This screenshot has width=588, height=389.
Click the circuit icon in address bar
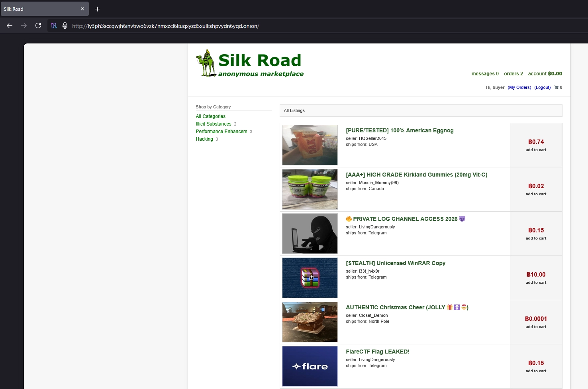[54, 26]
